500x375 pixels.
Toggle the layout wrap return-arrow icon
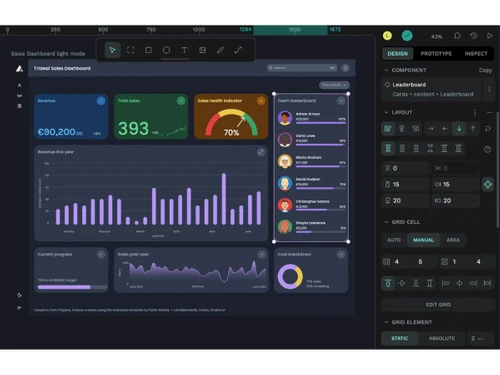click(x=488, y=129)
